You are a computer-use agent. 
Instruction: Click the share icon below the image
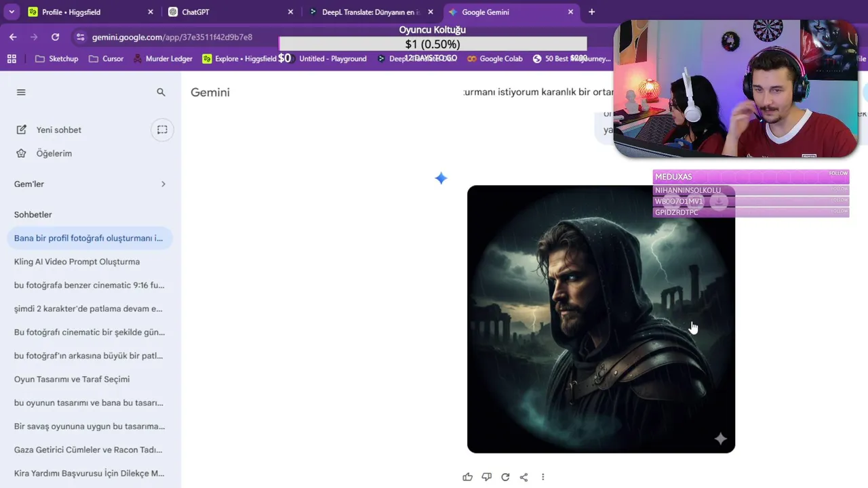click(x=524, y=477)
